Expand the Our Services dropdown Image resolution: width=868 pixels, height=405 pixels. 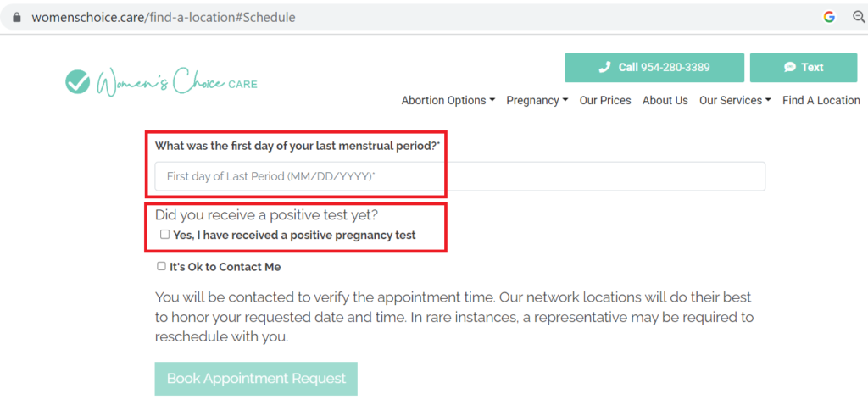point(735,100)
